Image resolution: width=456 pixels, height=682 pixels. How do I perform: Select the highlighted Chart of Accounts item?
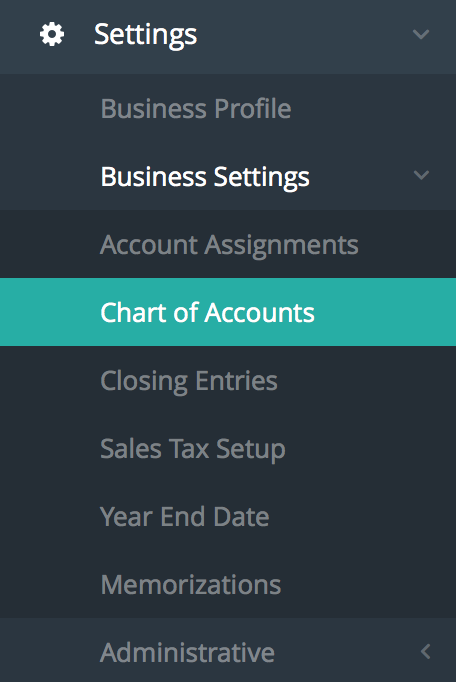(x=228, y=312)
